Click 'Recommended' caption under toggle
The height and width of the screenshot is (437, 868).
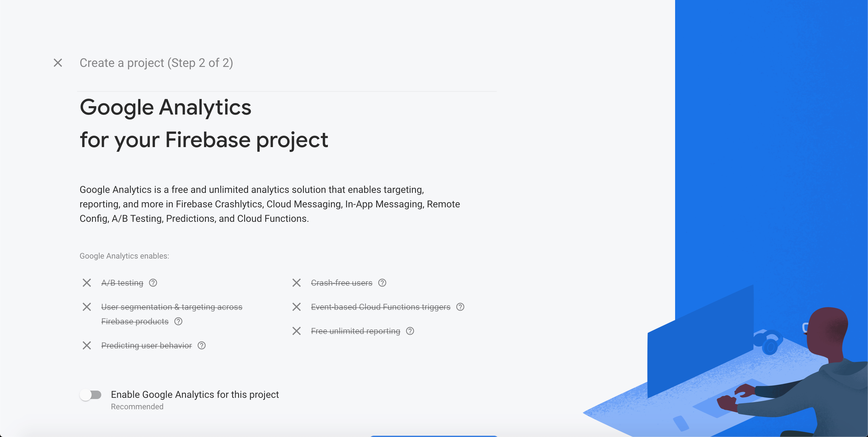click(137, 407)
